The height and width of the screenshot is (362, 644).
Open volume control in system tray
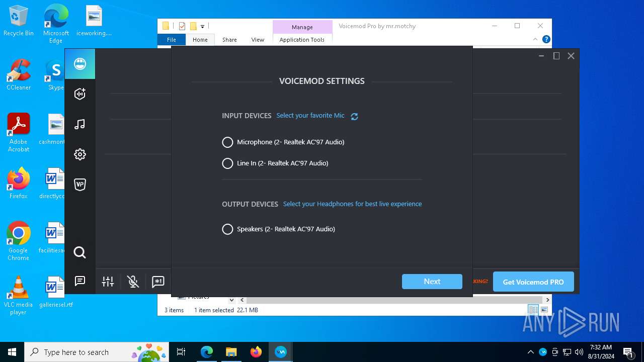(x=579, y=352)
